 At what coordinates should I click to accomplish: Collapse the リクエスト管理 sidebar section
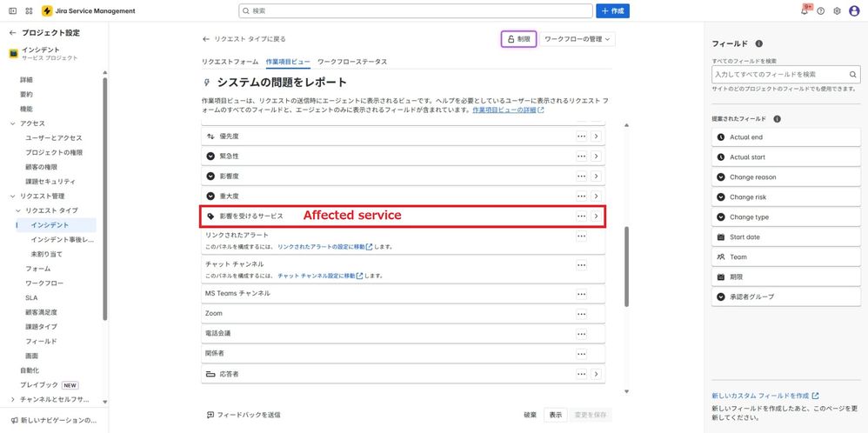point(13,196)
